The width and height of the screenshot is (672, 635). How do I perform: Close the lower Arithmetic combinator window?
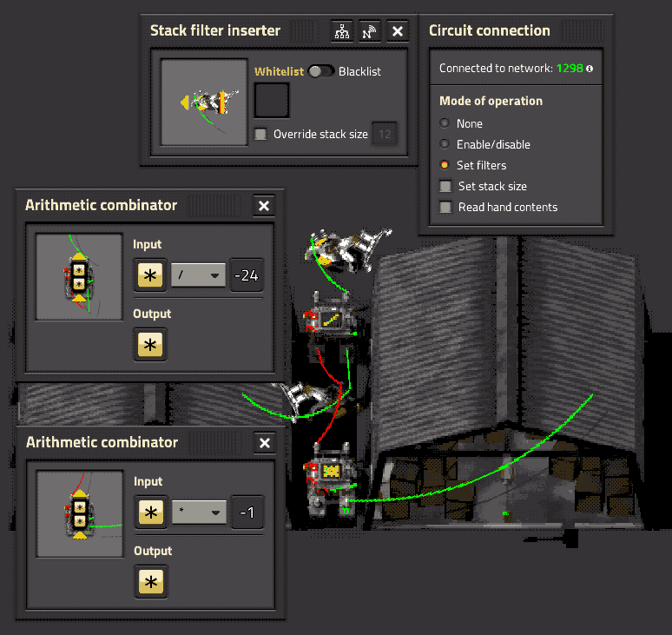pyautogui.click(x=265, y=443)
